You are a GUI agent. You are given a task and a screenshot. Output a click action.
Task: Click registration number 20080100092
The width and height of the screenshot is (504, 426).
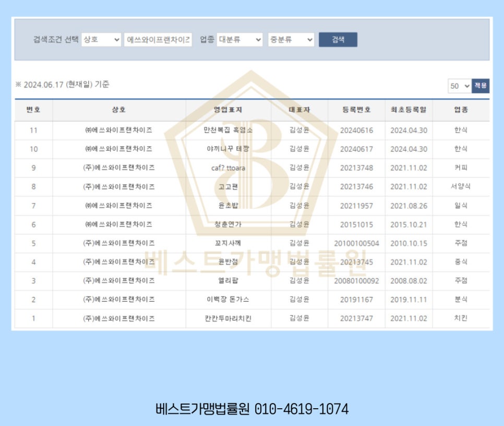(356, 281)
